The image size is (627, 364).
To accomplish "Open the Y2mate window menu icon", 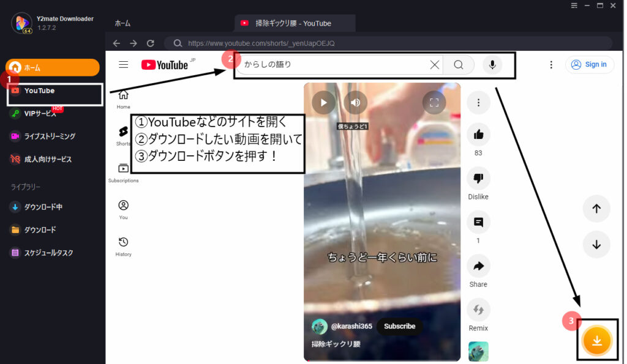I will point(574,6).
